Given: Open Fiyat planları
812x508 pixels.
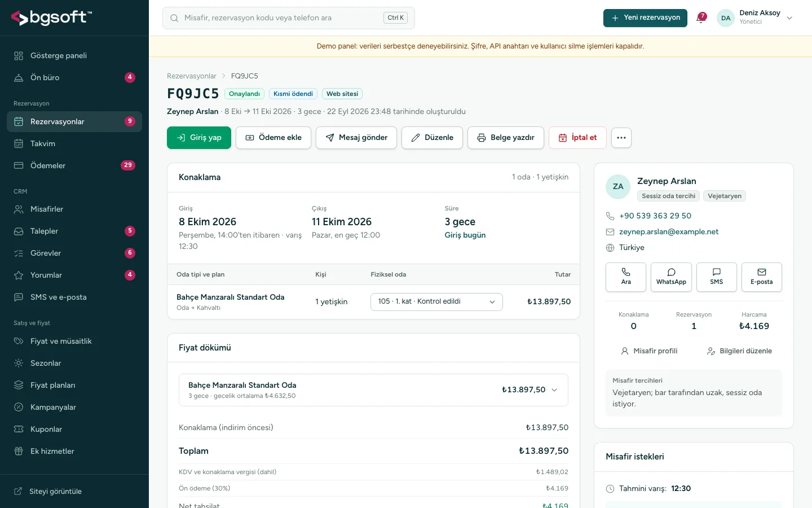Looking at the screenshot, I should pyautogui.click(x=74, y=386).
